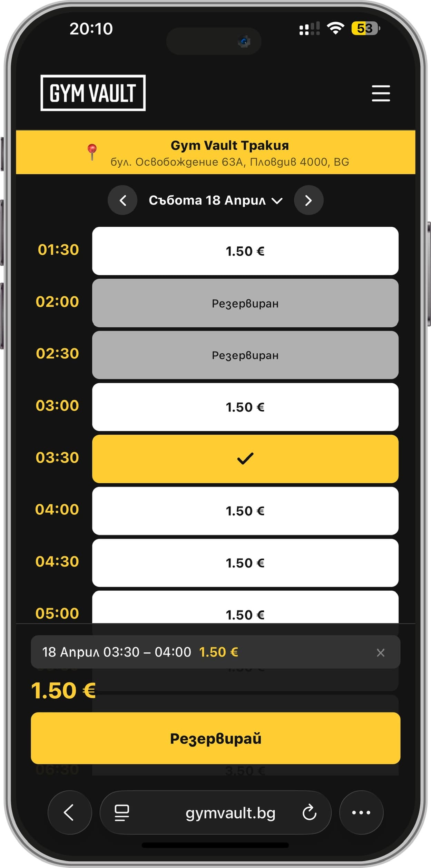Tap the red location pin icon
Viewport: 431px width, 868px height.
[x=92, y=152]
